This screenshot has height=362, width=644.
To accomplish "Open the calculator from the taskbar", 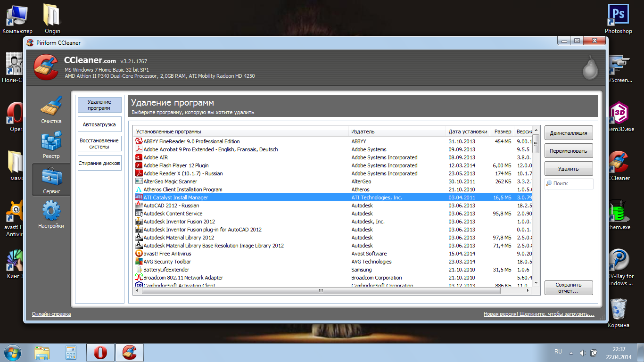I will click(x=71, y=353).
